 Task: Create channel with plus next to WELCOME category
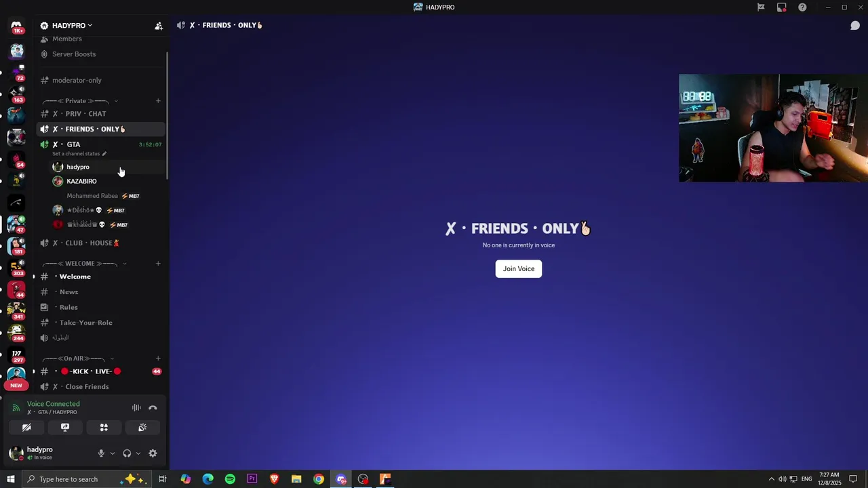158,264
